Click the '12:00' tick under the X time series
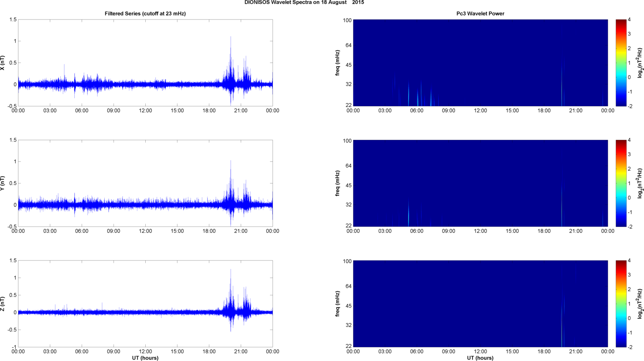The width and height of the screenshot is (644, 361). 145,111
